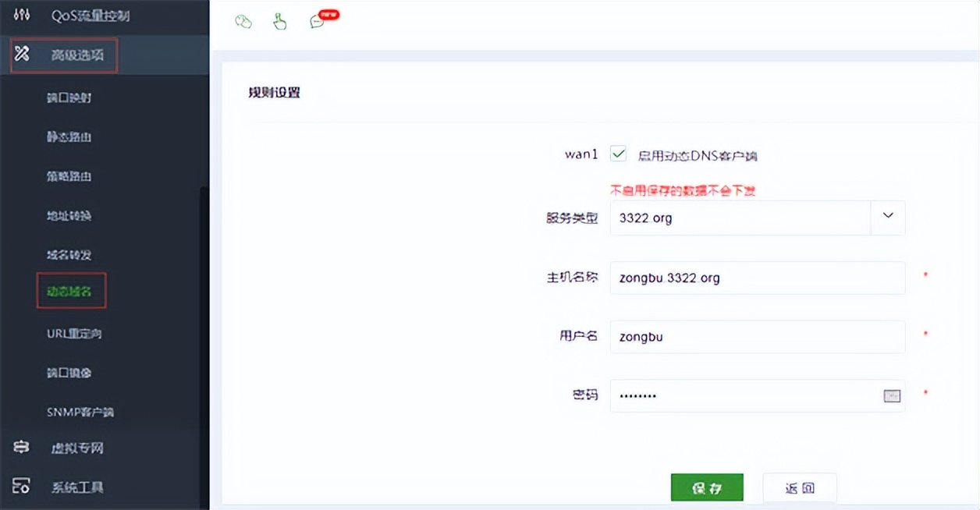Open the chat bubble icon with NEW badge
This screenshot has width=980, height=510.
tap(317, 22)
